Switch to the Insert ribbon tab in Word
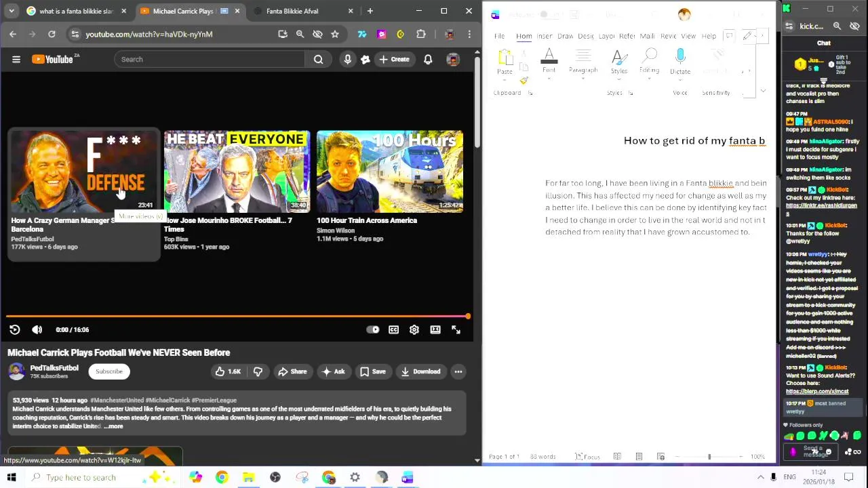Viewport: 868px width, 488px height. tap(544, 36)
